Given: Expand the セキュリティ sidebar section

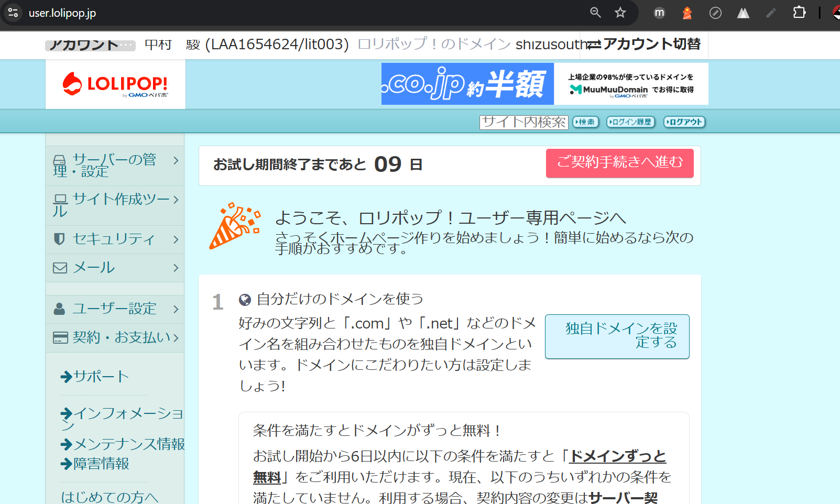Looking at the screenshot, I should point(115,239).
